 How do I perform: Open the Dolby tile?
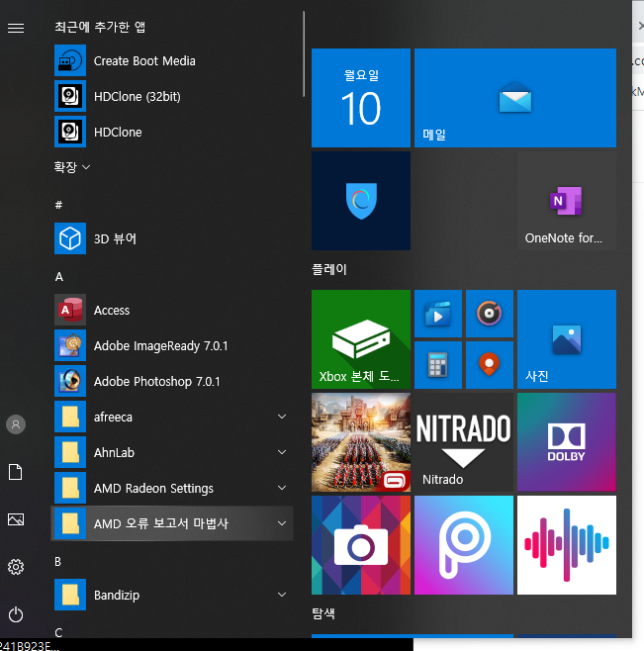coord(567,442)
